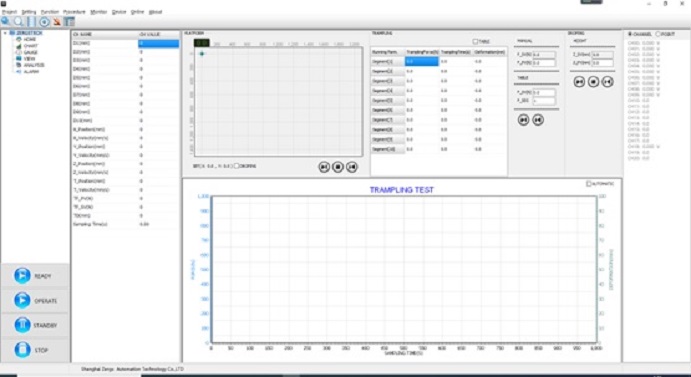The image size is (691, 377).
Task: Select the CHANNEL radio button
Action: (x=630, y=34)
